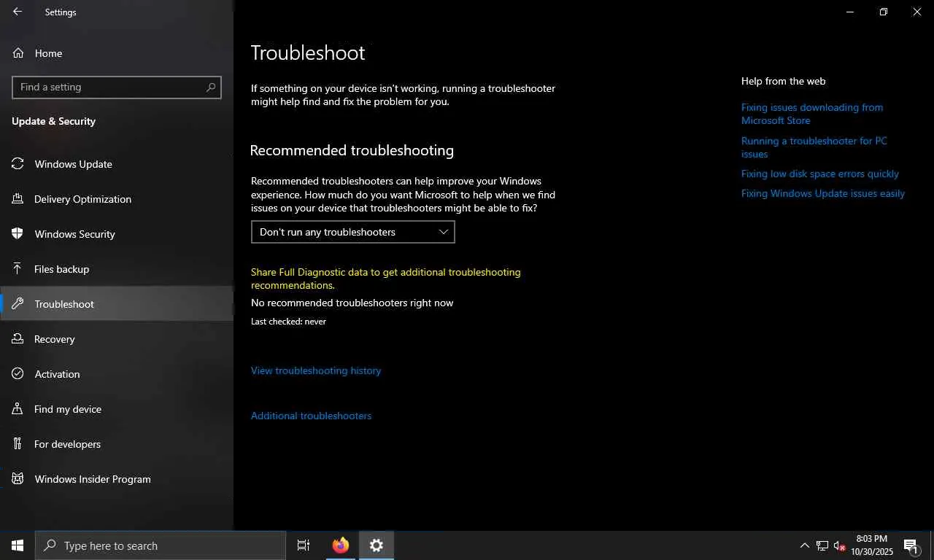Click the Troubleshoot page heading

pos(308,52)
